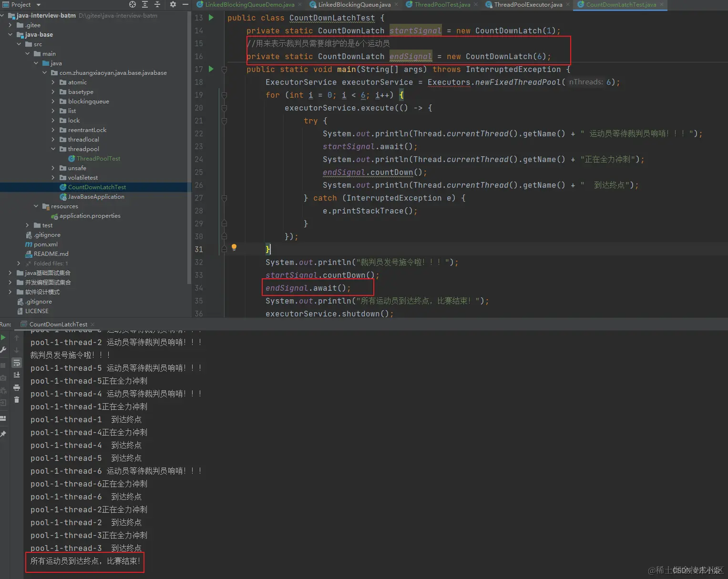This screenshot has height=579, width=728.
Task: Fold the try block at line 21
Action: point(224,121)
